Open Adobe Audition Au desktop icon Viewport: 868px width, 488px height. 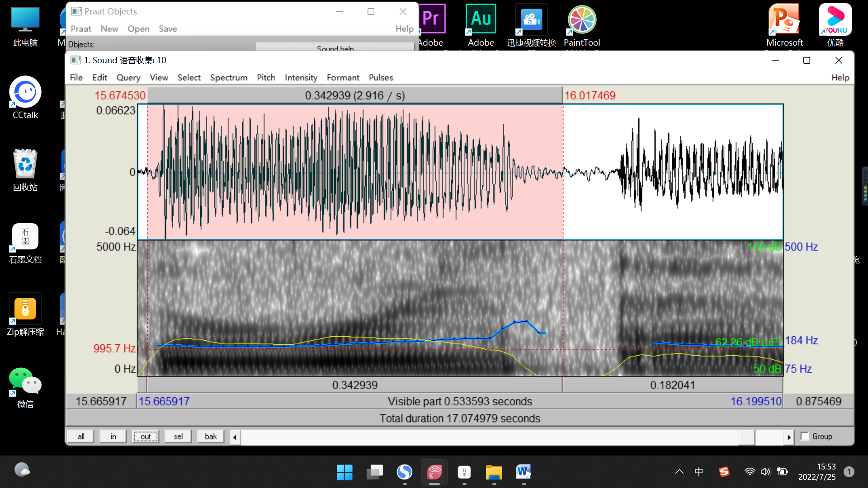(481, 25)
